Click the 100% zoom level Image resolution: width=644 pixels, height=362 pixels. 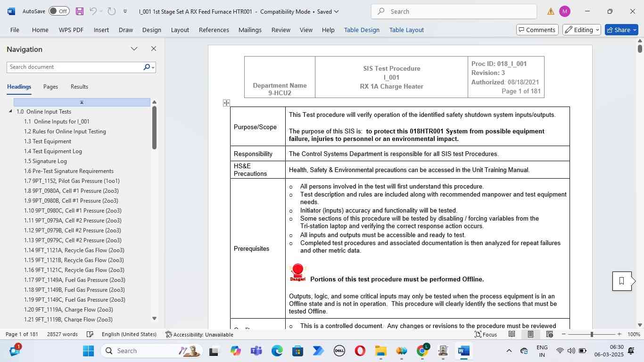pos(634,334)
